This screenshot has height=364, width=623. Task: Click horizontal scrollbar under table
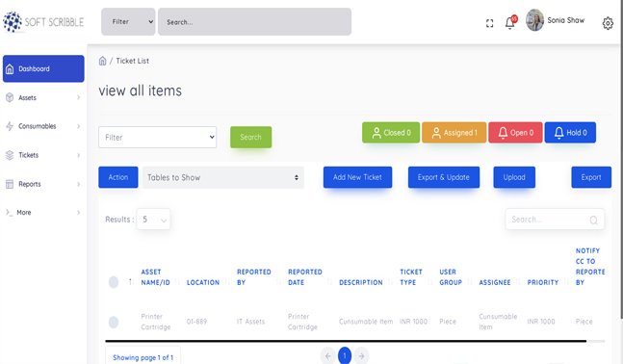[346, 341]
